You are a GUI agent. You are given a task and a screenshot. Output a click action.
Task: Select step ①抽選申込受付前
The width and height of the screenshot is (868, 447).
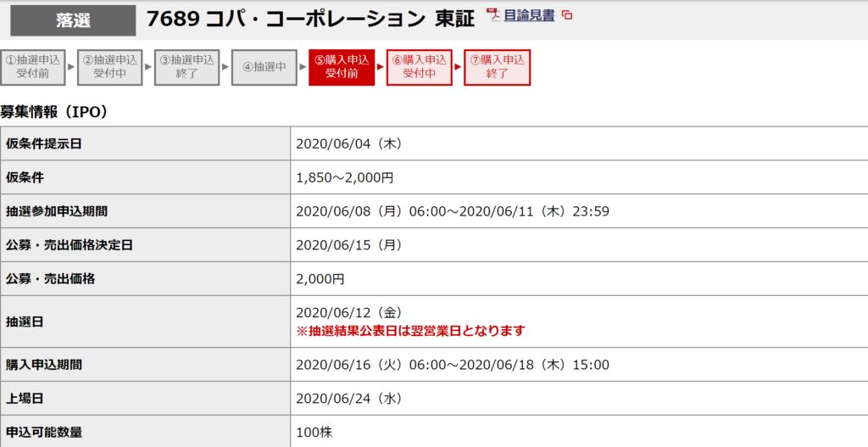(x=33, y=67)
